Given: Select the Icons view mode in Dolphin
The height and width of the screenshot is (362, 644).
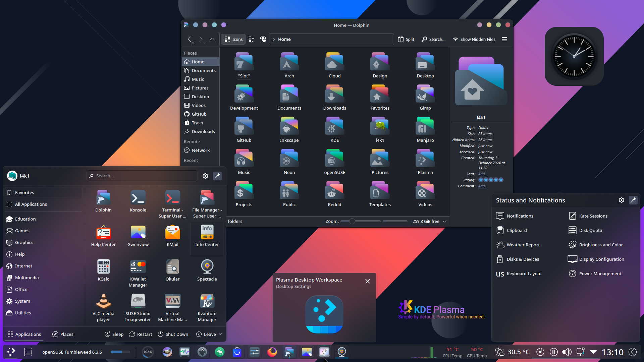Looking at the screenshot, I should (233, 39).
